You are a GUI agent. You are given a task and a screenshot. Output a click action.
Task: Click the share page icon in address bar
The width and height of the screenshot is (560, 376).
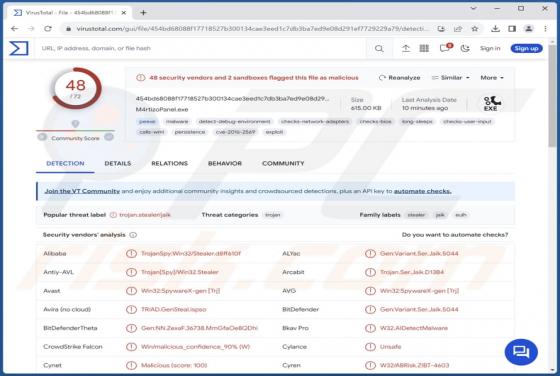[458, 29]
